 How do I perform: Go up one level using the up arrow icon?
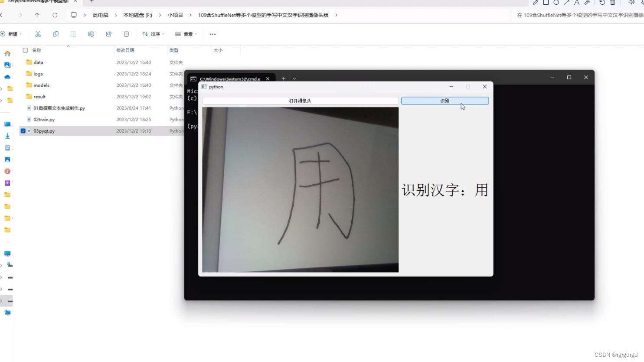click(x=37, y=15)
